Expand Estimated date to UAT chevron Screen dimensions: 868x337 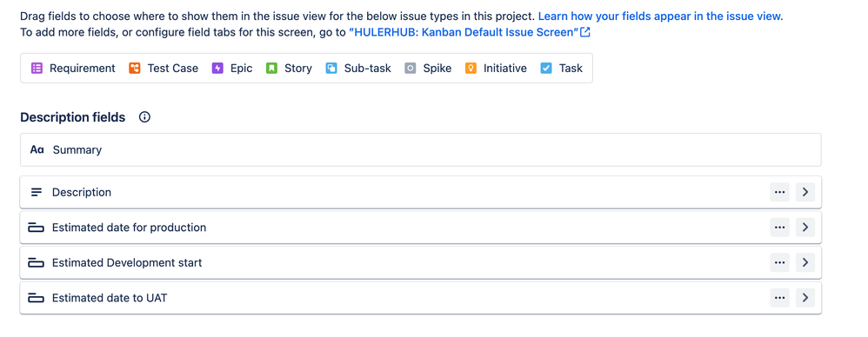point(805,298)
